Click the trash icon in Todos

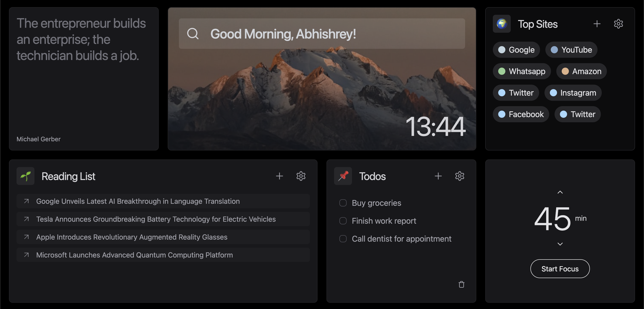click(x=461, y=284)
